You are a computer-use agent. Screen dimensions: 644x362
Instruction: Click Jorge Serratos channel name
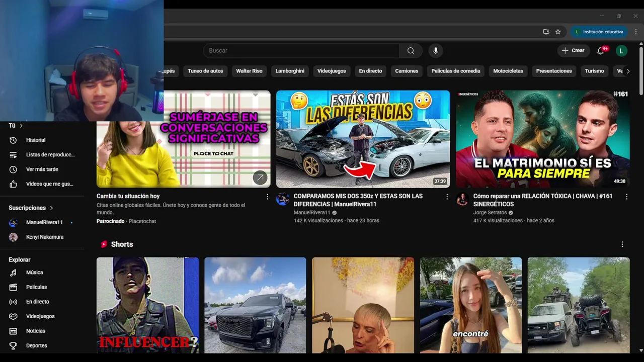click(490, 213)
